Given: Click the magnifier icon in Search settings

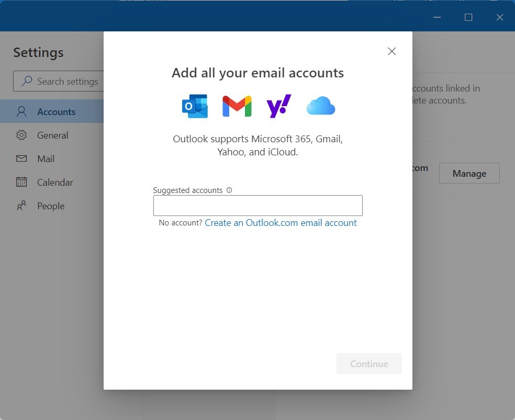Looking at the screenshot, I should point(27,81).
